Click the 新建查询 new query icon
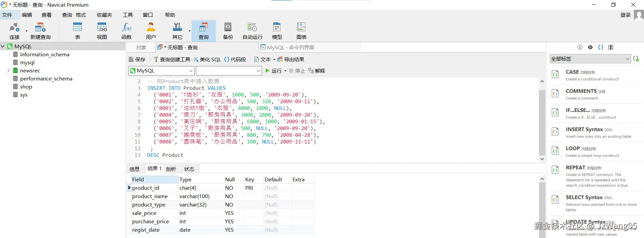The height and width of the screenshot is (238, 644). click(40, 27)
